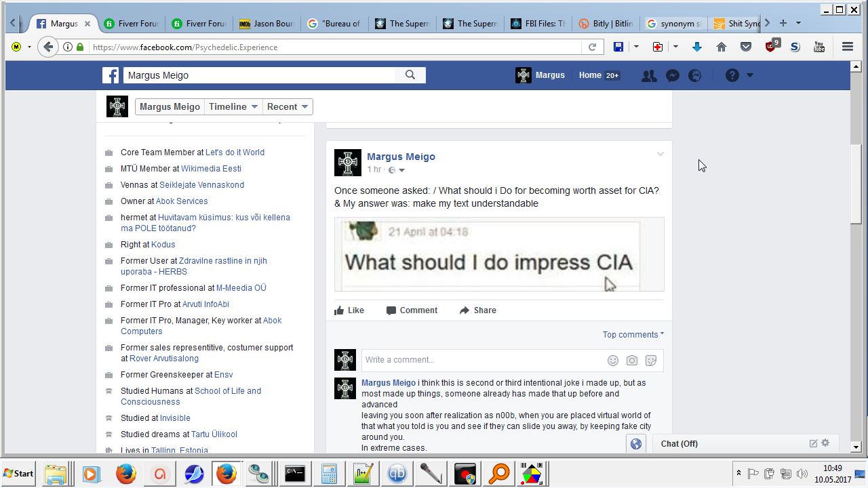
Task: Open the Recent dropdown
Action: coord(288,107)
